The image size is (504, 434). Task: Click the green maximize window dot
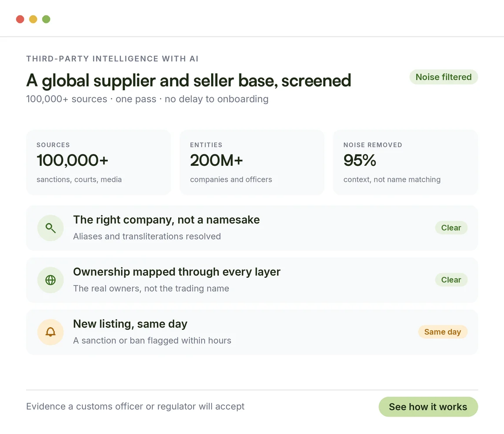[x=46, y=19]
